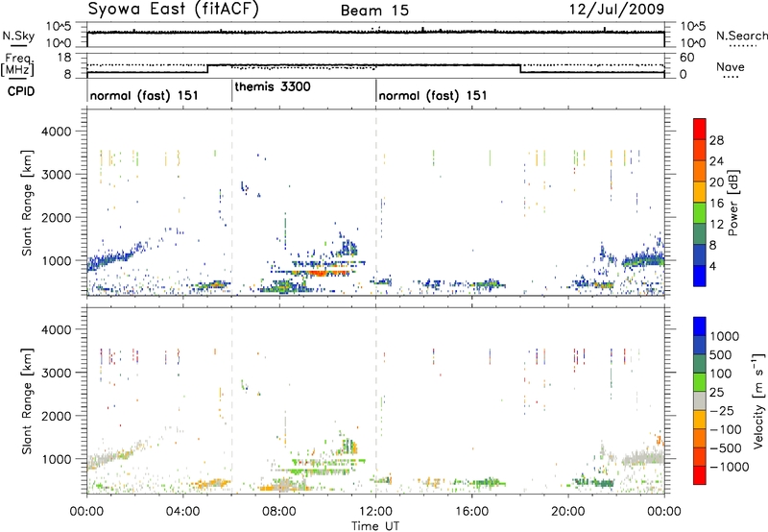Click the 'Velocity [m s⁻¹]' color bar title
This screenshot has height=532, width=768.
point(758,400)
